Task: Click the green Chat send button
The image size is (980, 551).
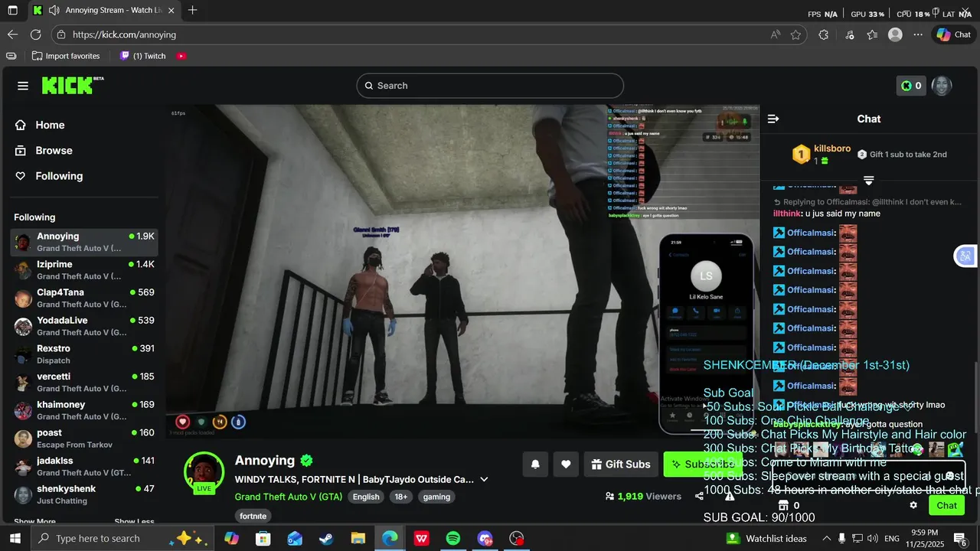Action: pos(946,505)
